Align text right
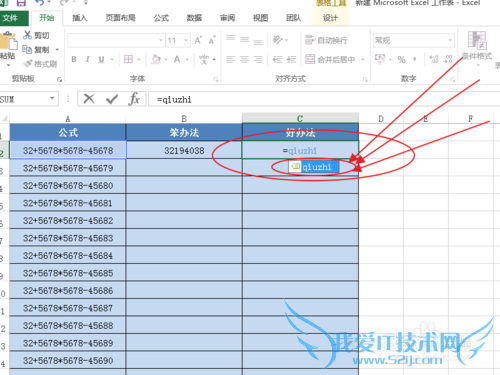 [258, 59]
